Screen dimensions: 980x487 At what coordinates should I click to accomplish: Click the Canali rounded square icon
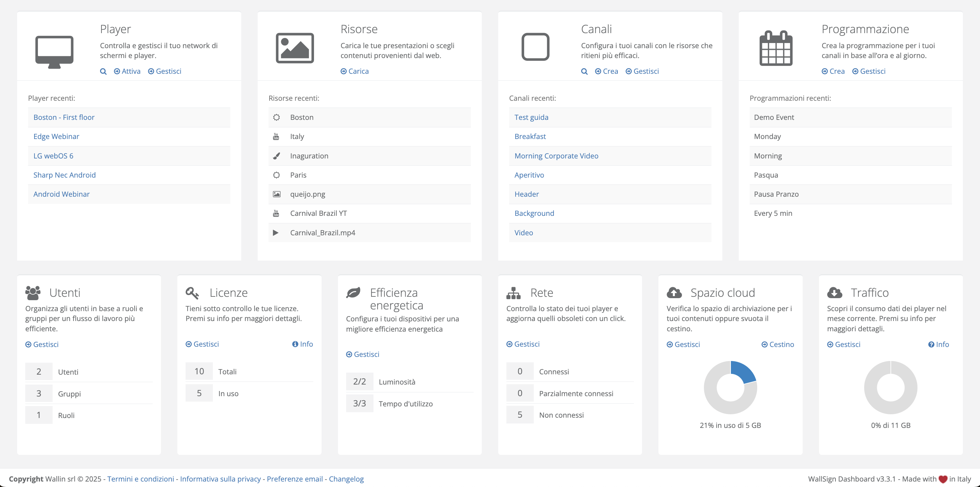tap(535, 47)
